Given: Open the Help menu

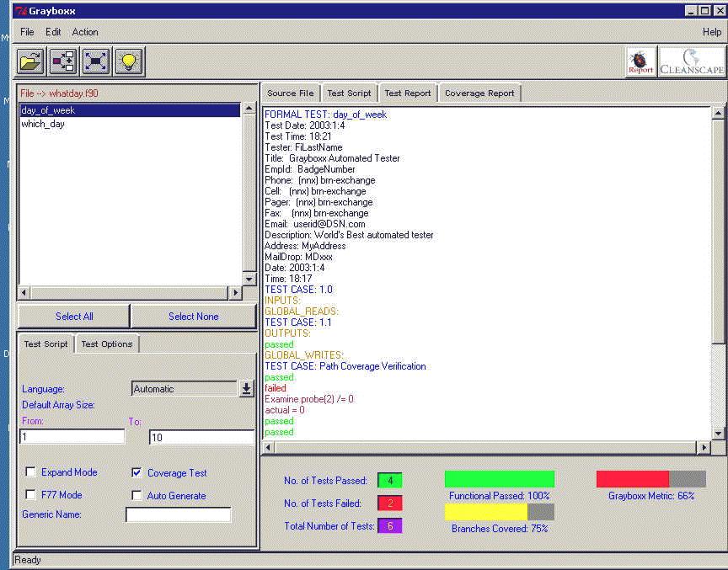Looking at the screenshot, I should tap(712, 32).
